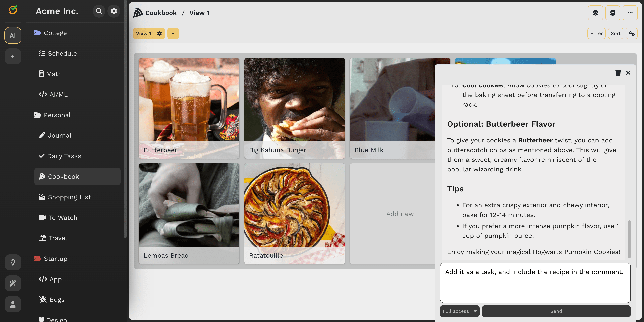Click Acme Inc. workspace title
The height and width of the screenshot is (322, 644).
point(57,11)
